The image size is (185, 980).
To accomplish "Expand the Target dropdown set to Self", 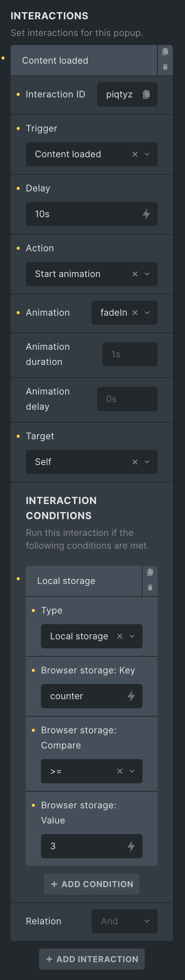I will 147,462.
